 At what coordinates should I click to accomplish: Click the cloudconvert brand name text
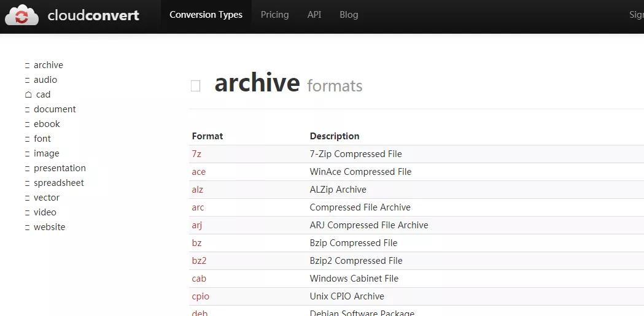[93, 15]
